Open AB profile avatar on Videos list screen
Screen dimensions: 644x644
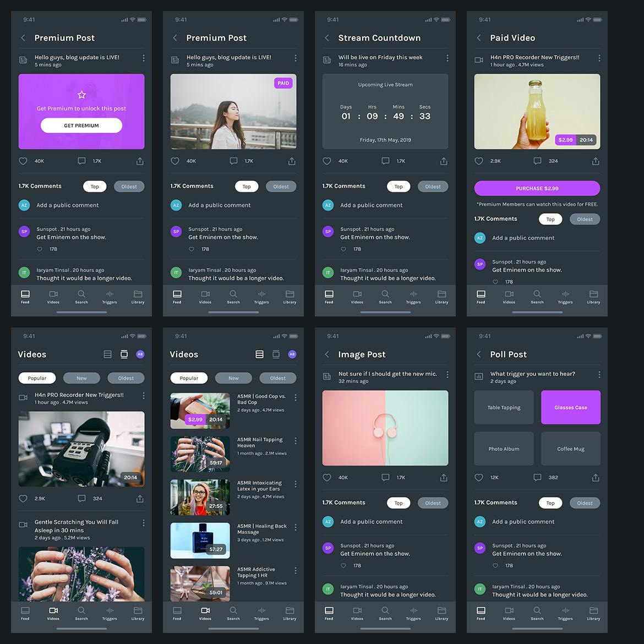click(292, 354)
